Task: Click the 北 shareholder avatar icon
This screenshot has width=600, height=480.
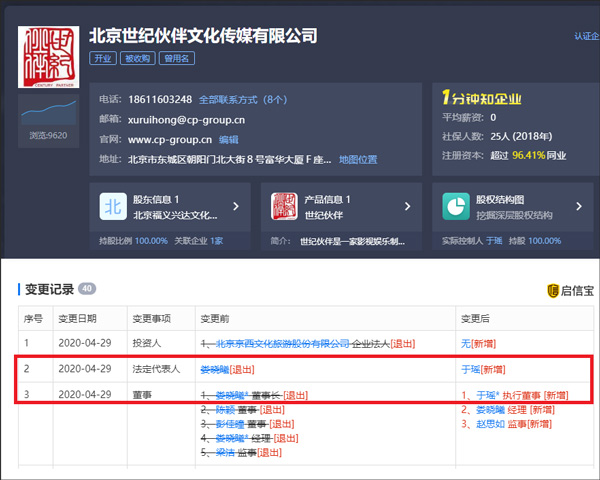Action: point(113,206)
